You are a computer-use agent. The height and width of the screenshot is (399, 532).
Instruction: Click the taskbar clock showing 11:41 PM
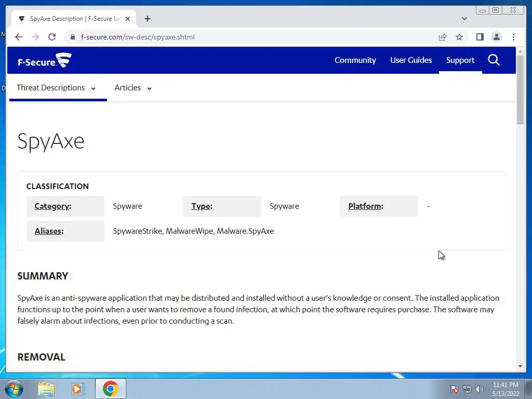coord(506,389)
